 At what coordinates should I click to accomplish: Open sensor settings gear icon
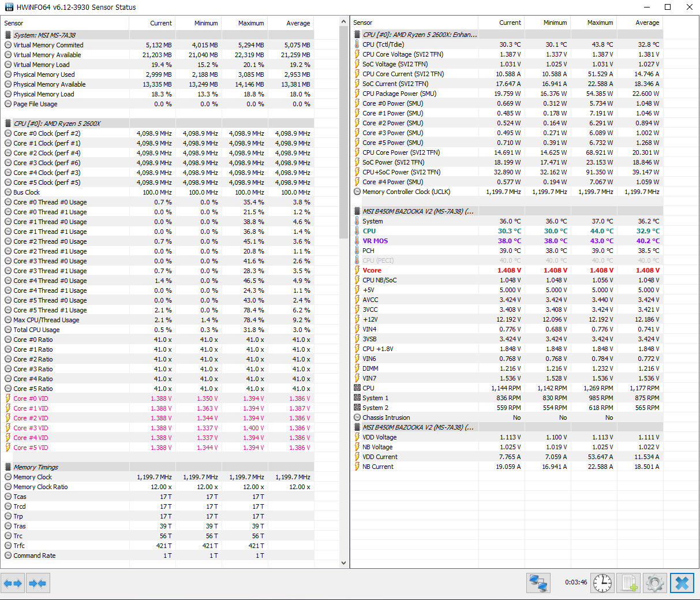pos(654,583)
